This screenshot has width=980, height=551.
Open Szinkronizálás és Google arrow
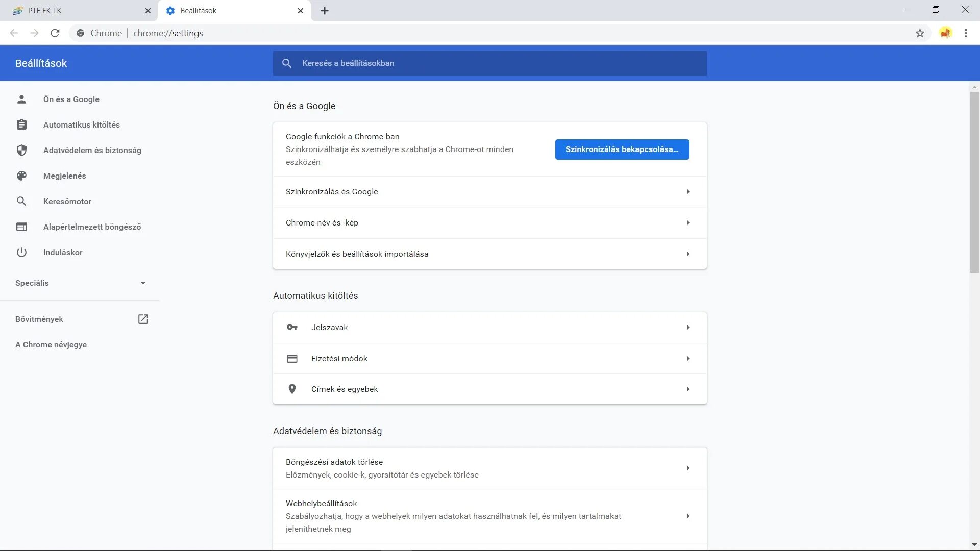[x=688, y=191]
